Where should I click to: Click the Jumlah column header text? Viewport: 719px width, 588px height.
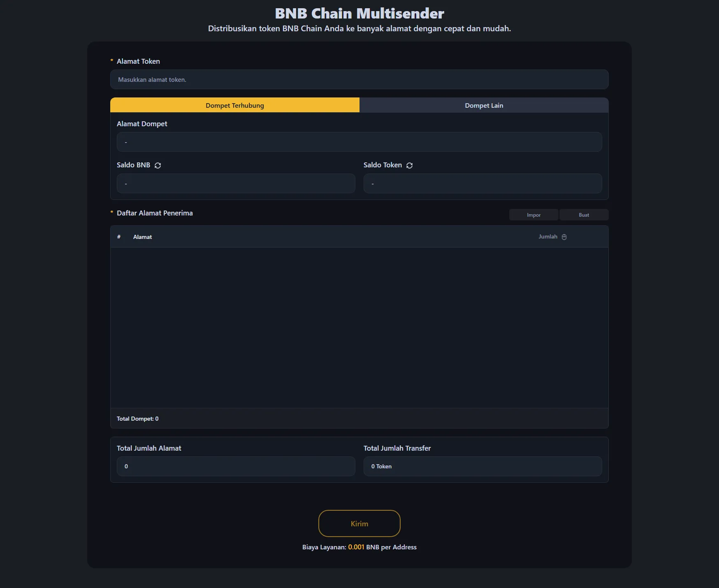point(547,237)
